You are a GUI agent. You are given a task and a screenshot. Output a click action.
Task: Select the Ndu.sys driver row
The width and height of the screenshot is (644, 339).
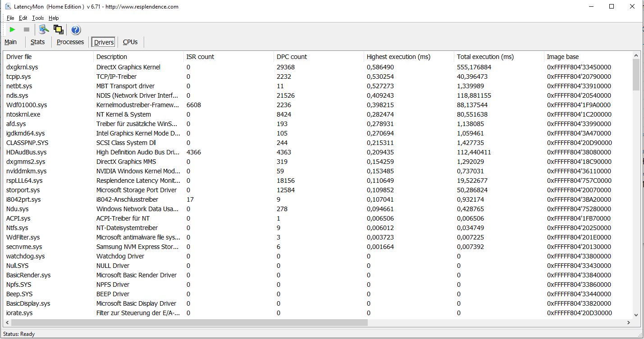click(x=318, y=209)
